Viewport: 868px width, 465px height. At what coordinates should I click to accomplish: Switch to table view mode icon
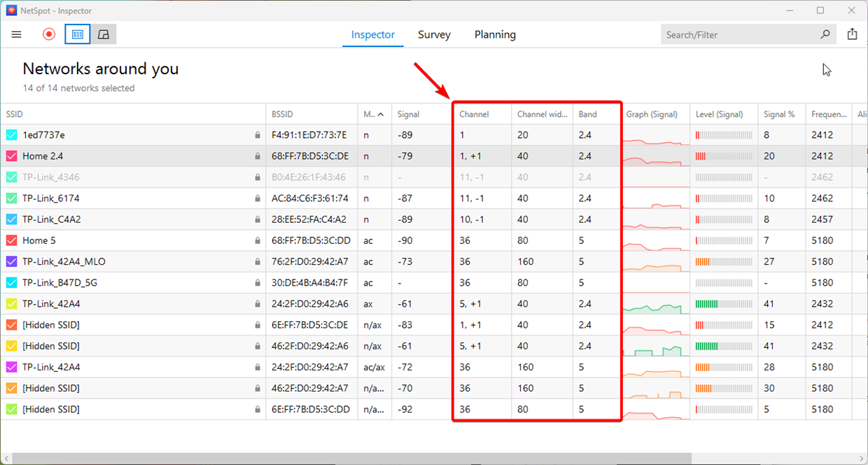78,34
